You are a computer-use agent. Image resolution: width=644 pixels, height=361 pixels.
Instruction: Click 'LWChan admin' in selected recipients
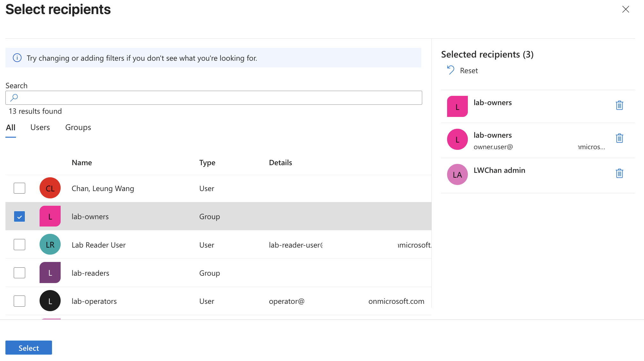point(499,170)
